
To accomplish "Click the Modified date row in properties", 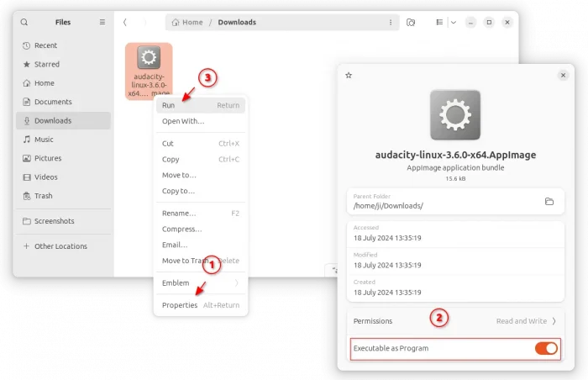I will [x=455, y=261].
